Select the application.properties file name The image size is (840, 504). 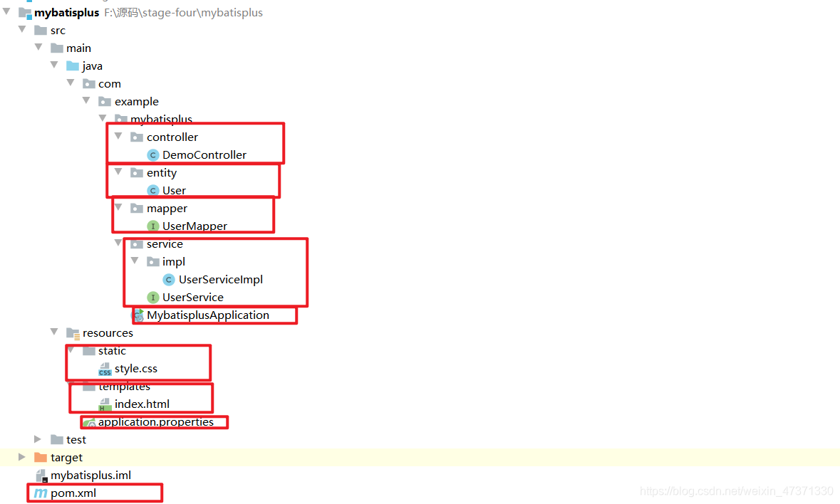pyautogui.click(x=156, y=422)
